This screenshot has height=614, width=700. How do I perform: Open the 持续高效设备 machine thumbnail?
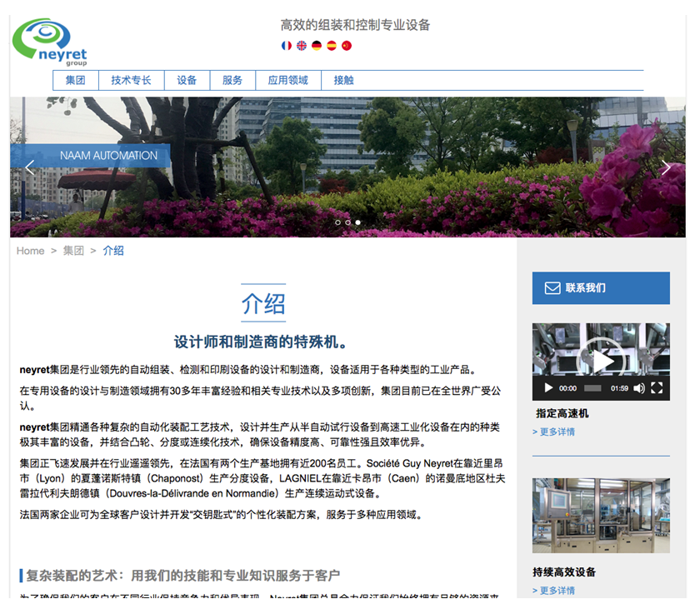[x=600, y=515]
